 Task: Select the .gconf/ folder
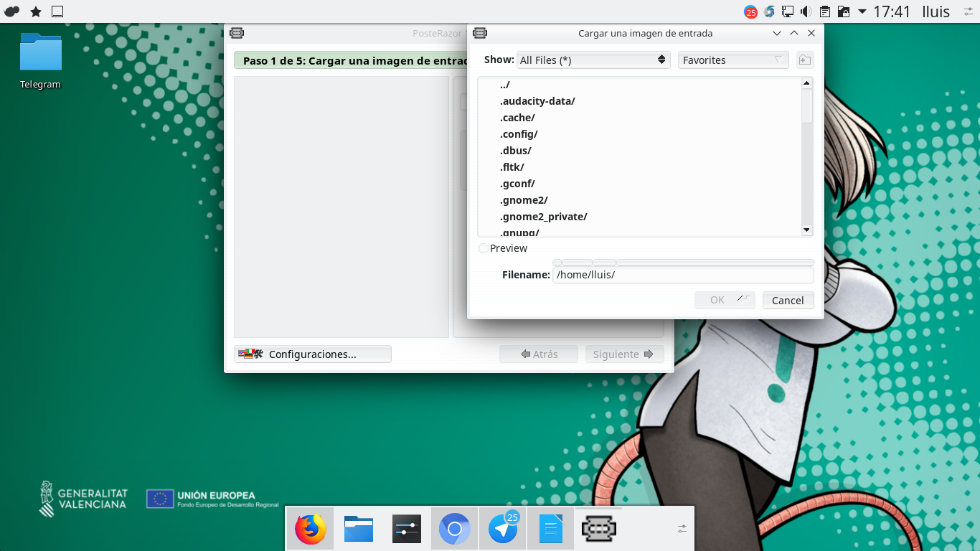point(517,184)
